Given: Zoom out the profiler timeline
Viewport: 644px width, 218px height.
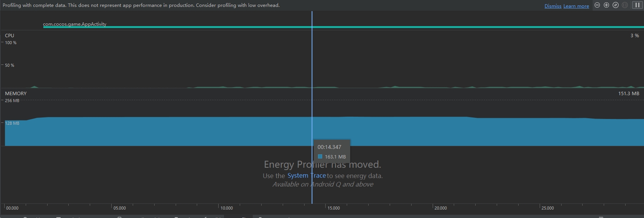Looking at the screenshot, I should [597, 5].
